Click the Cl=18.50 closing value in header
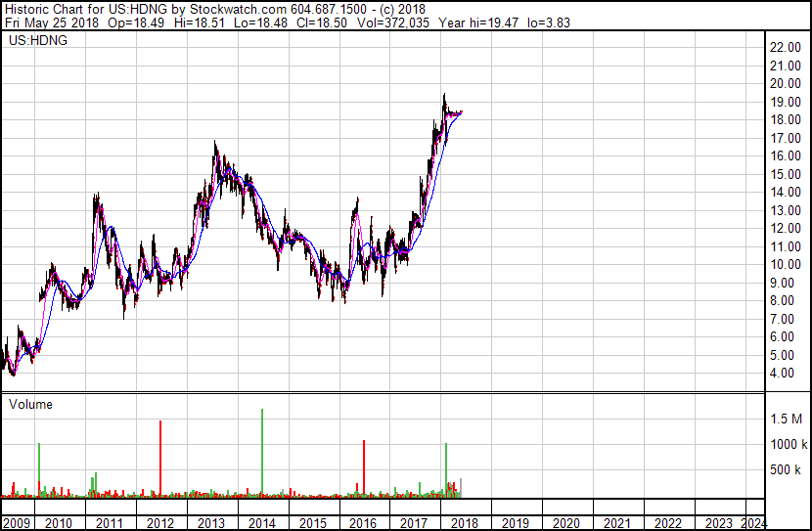Viewport: 812px width, 531px height. pos(322,22)
